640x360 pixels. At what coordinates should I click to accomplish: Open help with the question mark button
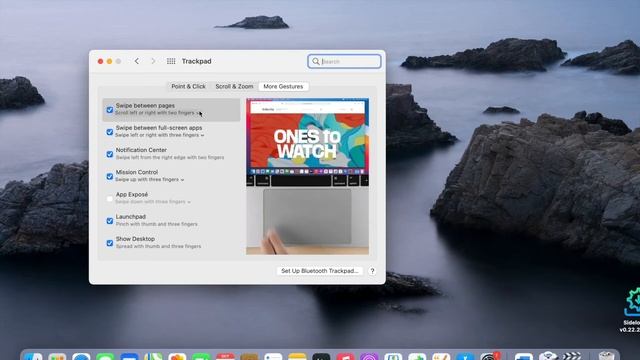click(x=372, y=271)
